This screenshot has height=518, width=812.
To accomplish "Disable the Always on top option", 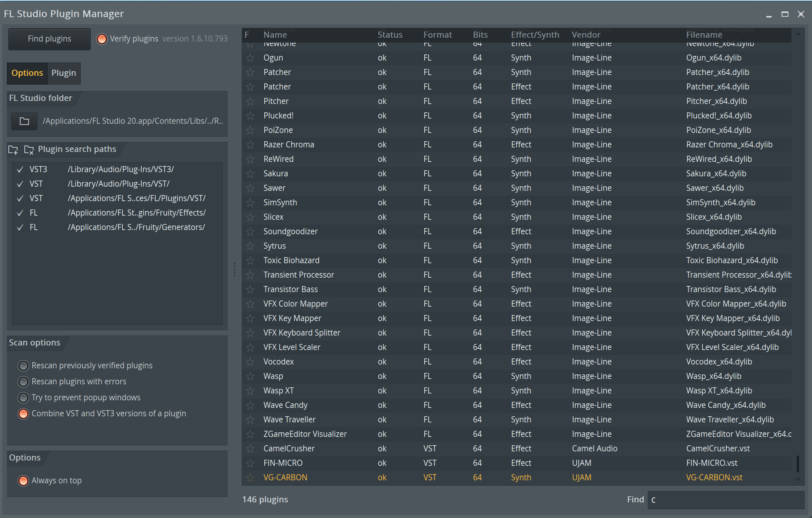I will click(x=24, y=481).
